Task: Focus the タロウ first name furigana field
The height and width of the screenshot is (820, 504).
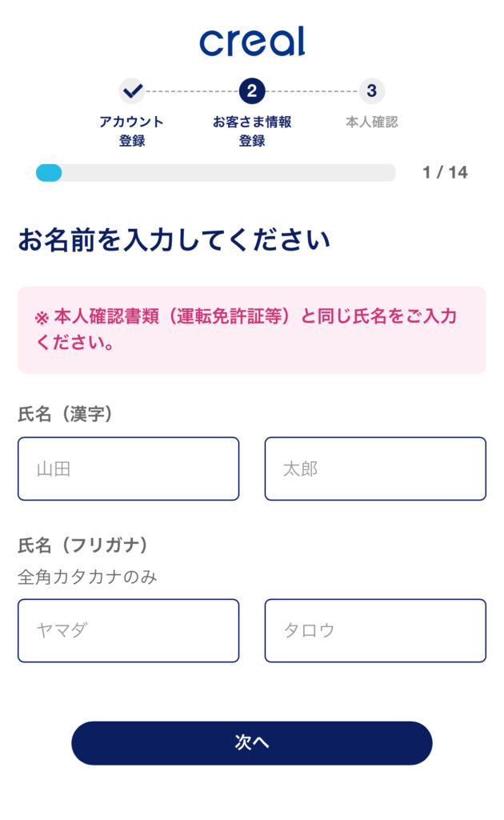Action: (x=375, y=630)
